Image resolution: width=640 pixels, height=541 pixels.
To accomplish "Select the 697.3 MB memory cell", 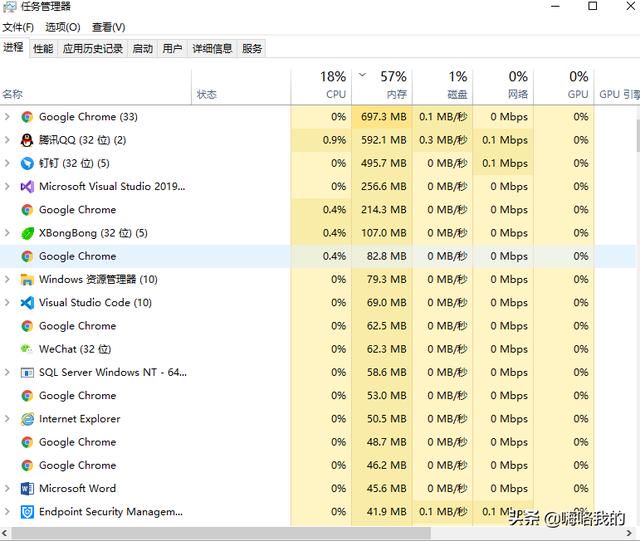I will 382,117.
